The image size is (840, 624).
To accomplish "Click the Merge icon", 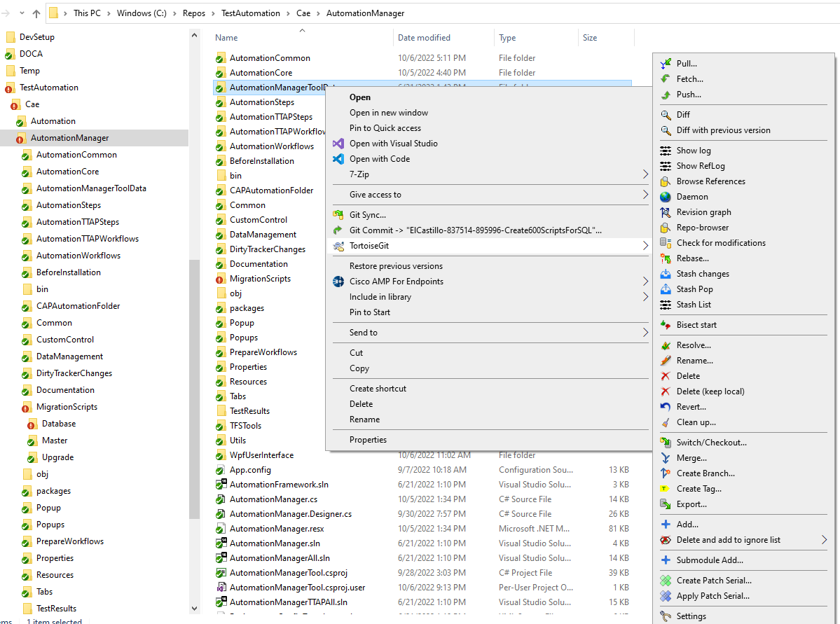I will coord(666,458).
